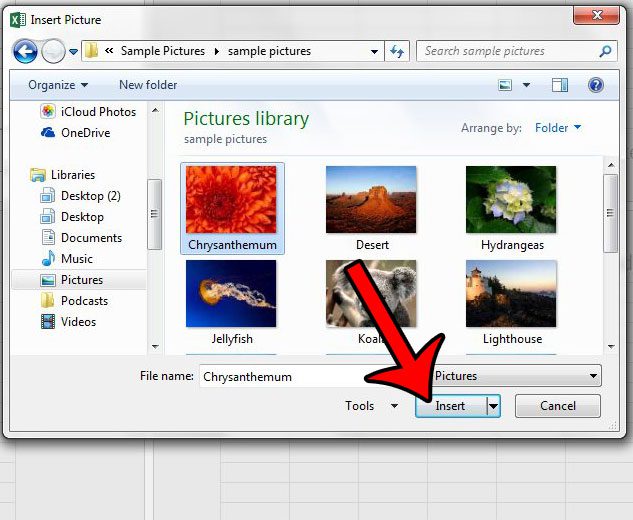The height and width of the screenshot is (520, 633).
Task: Select Desktop (2) library
Action: [81, 196]
